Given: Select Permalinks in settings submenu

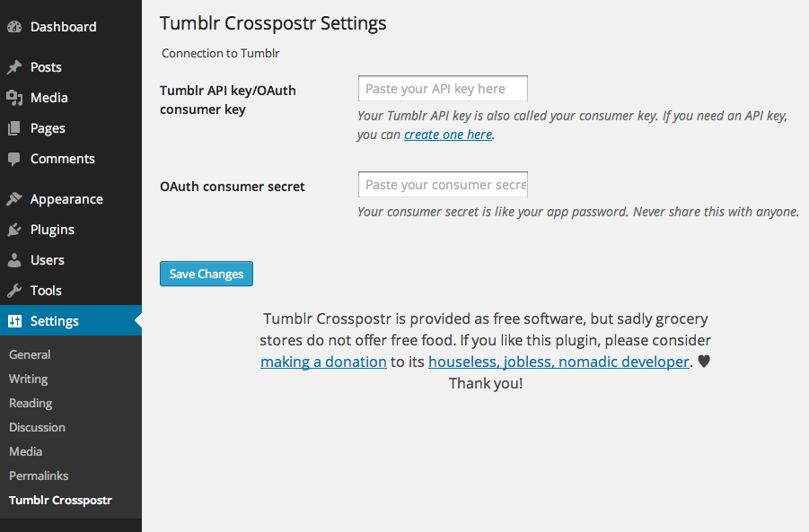Looking at the screenshot, I should [39, 475].
